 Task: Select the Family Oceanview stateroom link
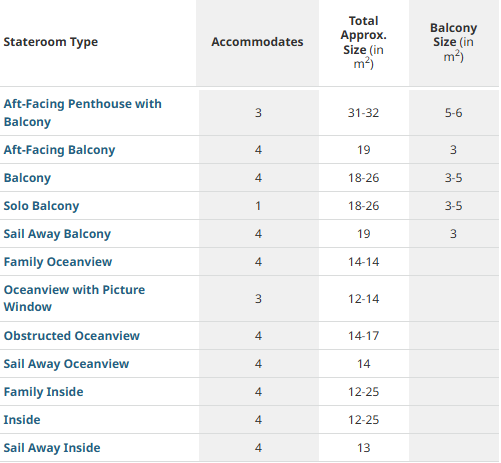point(58,262)
